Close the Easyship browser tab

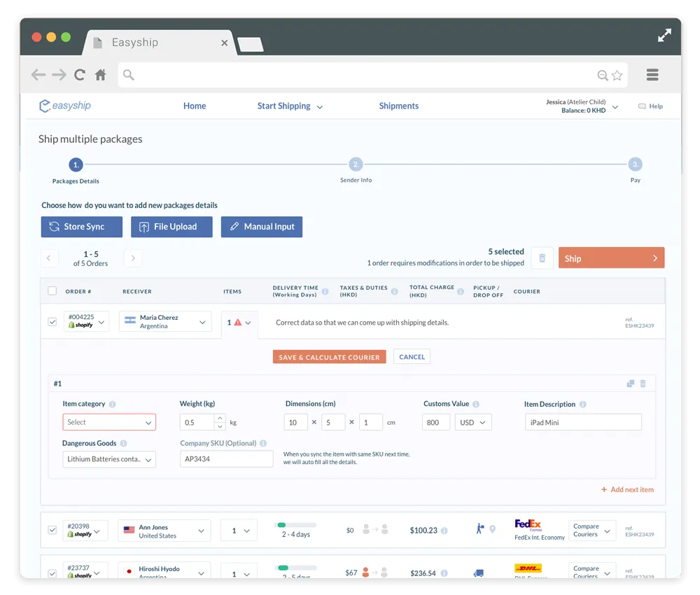pos(225,43)
